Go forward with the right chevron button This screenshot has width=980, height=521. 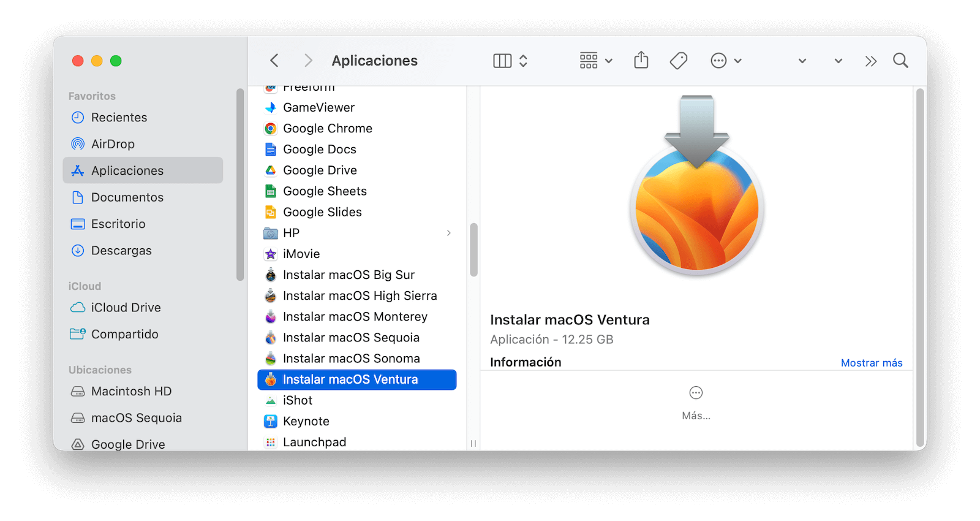coord(308,61)
